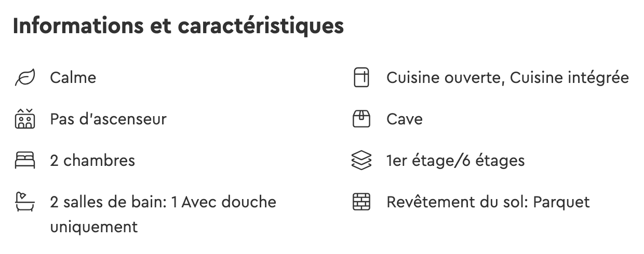Click the 1er étage/6 étages text
This screenshot has width=644, height=254.
(x=455, y=161)
